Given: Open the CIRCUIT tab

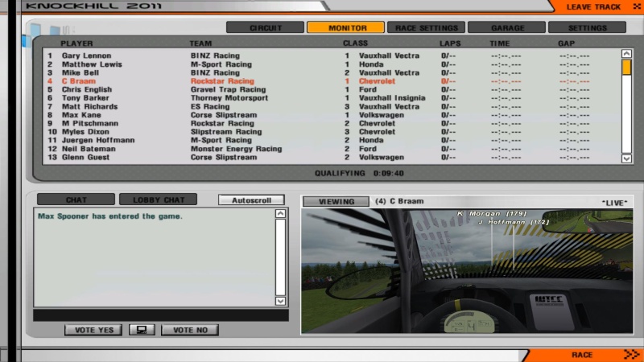Looking at the screenshot, I should pyautogui.click(x=266, y=27).
